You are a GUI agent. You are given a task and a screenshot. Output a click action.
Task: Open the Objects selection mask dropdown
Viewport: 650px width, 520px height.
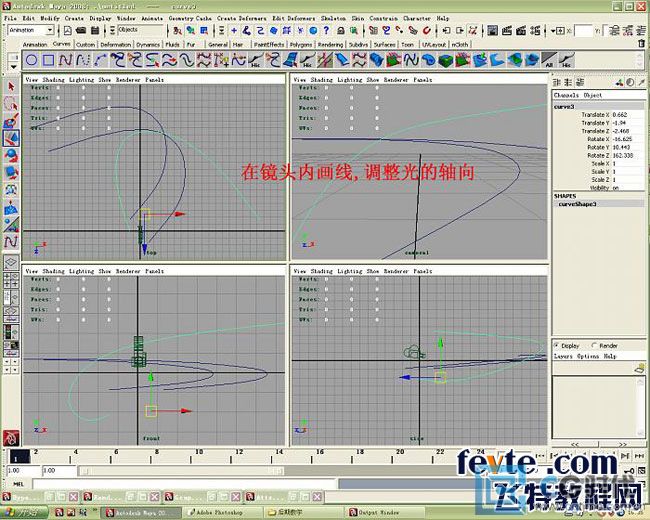click(140, 30)
